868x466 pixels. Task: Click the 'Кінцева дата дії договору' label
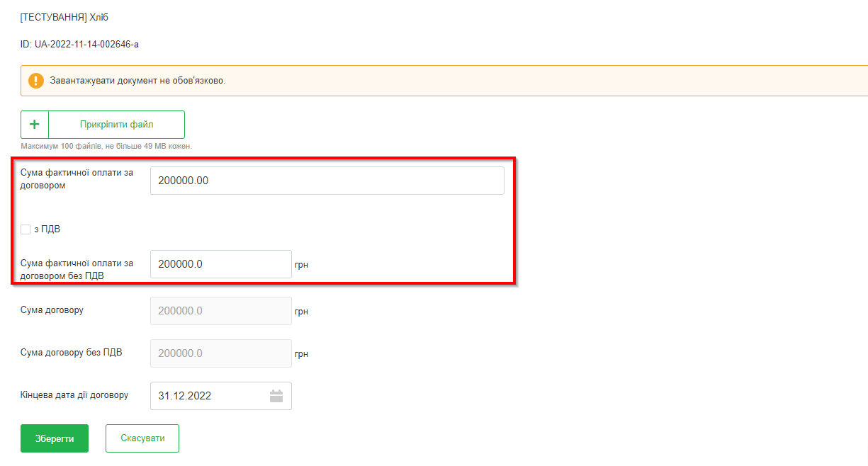coord(74,395)
